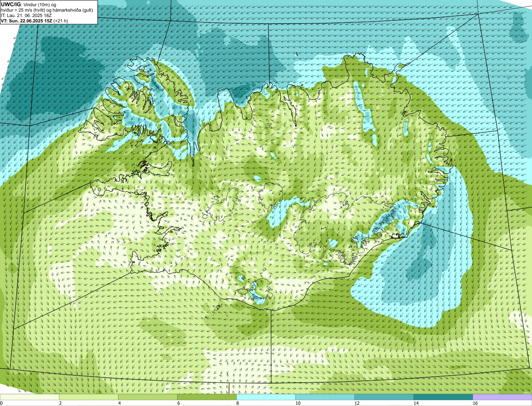Click the 12–14 m/s teal legend swatch
This screenshot has width=532, height=406.
pyautogui.click(x=384, y=397)
